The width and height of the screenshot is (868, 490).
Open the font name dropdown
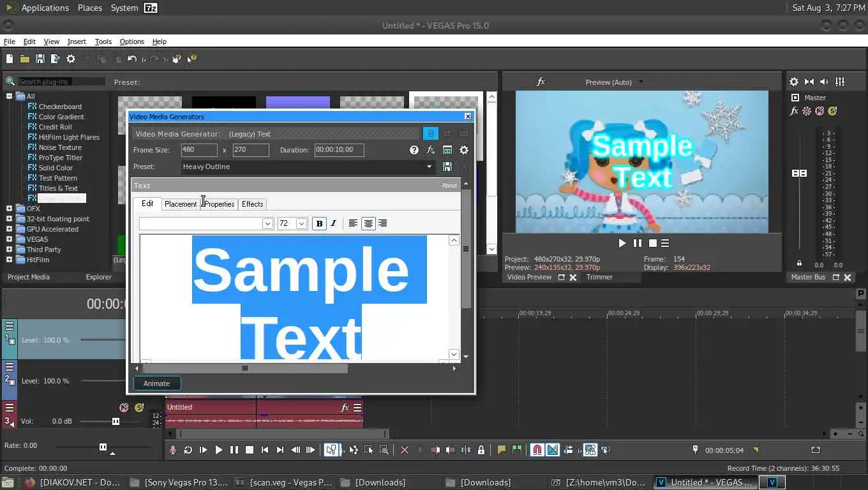click(x=267, y=224)
